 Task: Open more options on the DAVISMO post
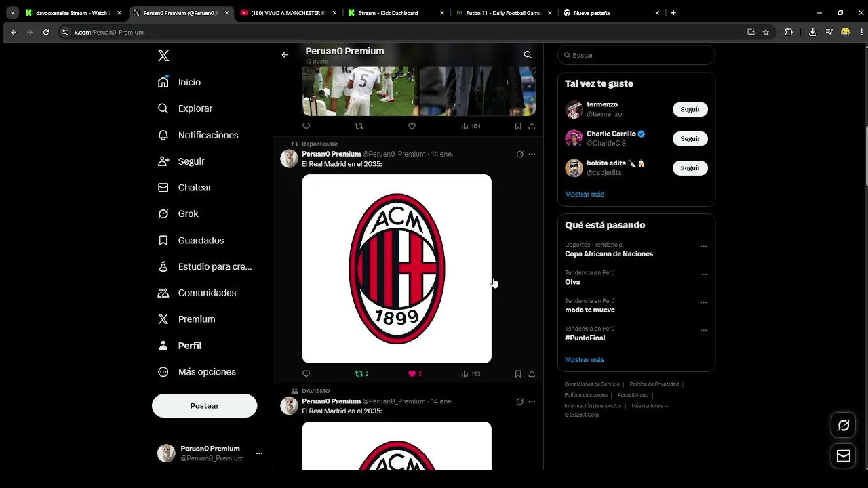[532, 401]
